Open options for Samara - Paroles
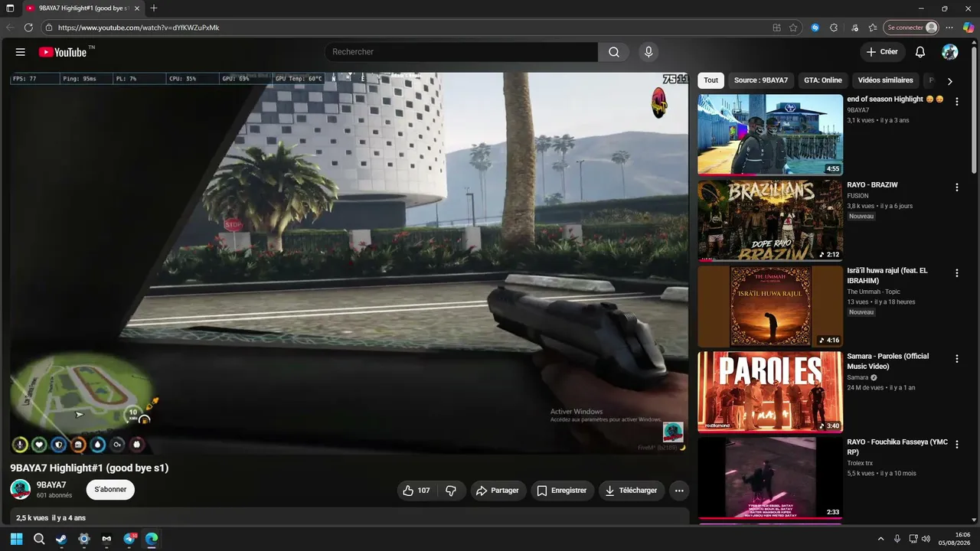Image resolution: width=980 pixels, height=551 pixels. click(x=956, y=359)
